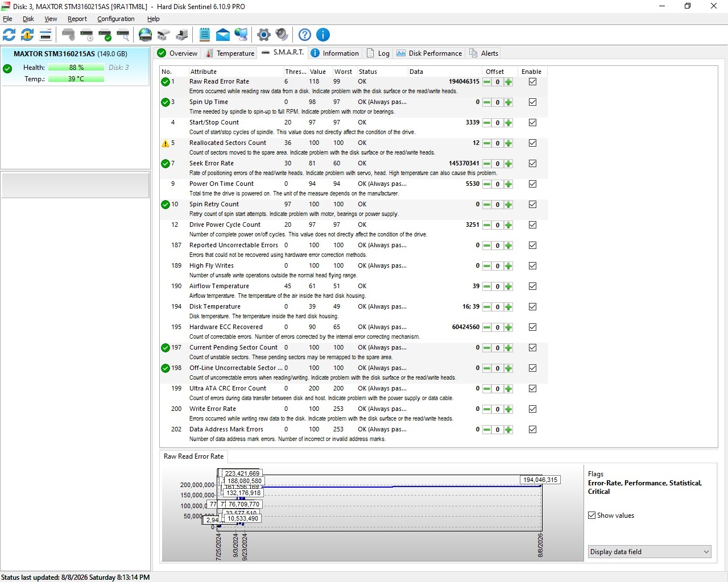The height and width of the screenshot is (582, 728).
Task: Click the green minus for Start/Stop Count
Action: (487, 123)
